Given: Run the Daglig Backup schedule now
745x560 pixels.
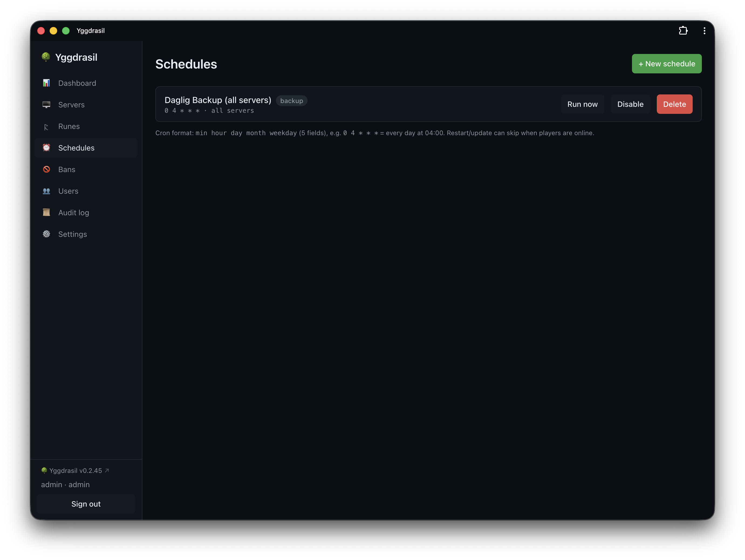Looking at the screenshot, I should (x=582, y=104).
